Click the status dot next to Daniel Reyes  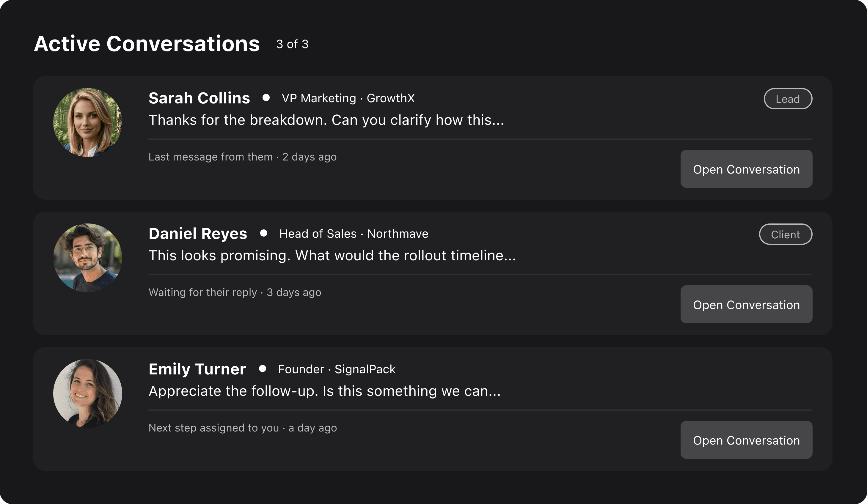click(x=263, y=234)
